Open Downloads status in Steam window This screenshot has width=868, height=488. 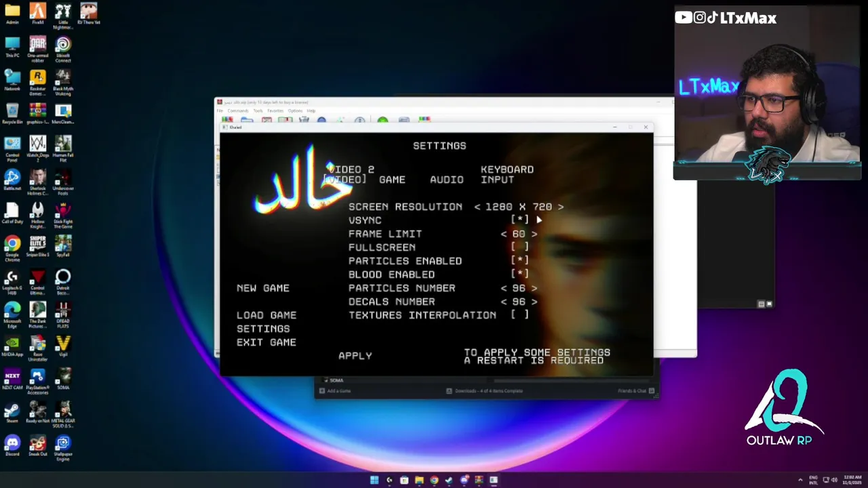click(484, 391)
